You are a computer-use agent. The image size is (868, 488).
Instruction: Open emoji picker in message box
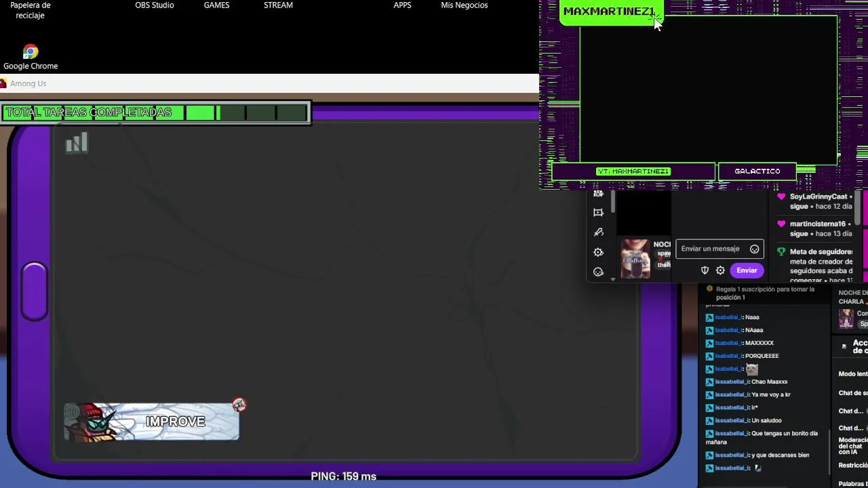click(x=754, y=249)
